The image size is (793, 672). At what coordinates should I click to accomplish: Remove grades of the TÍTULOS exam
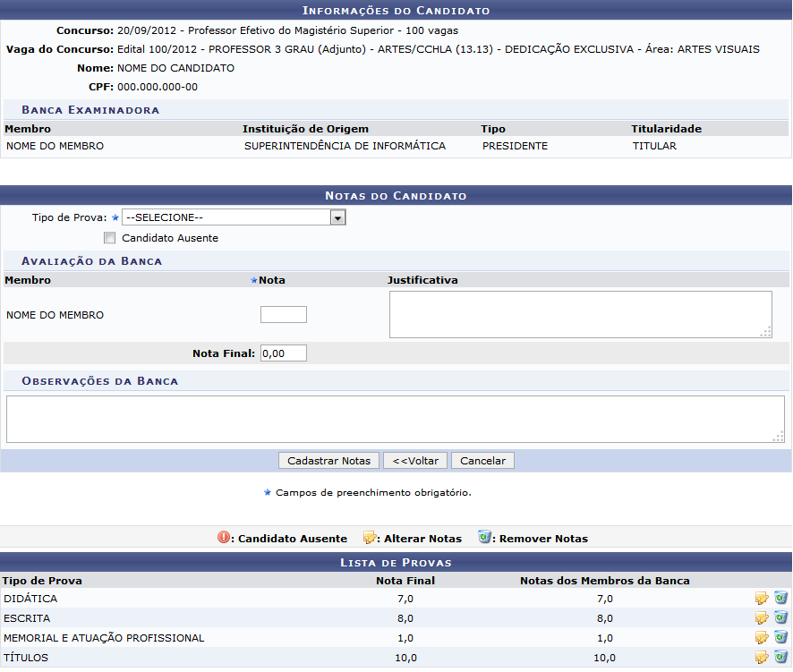[780, 658]
